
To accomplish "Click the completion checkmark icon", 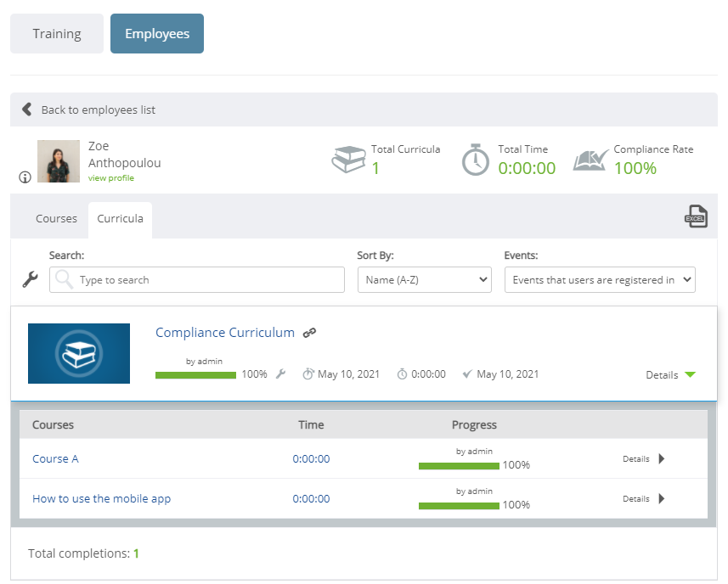I will click(x=467, y=373).
